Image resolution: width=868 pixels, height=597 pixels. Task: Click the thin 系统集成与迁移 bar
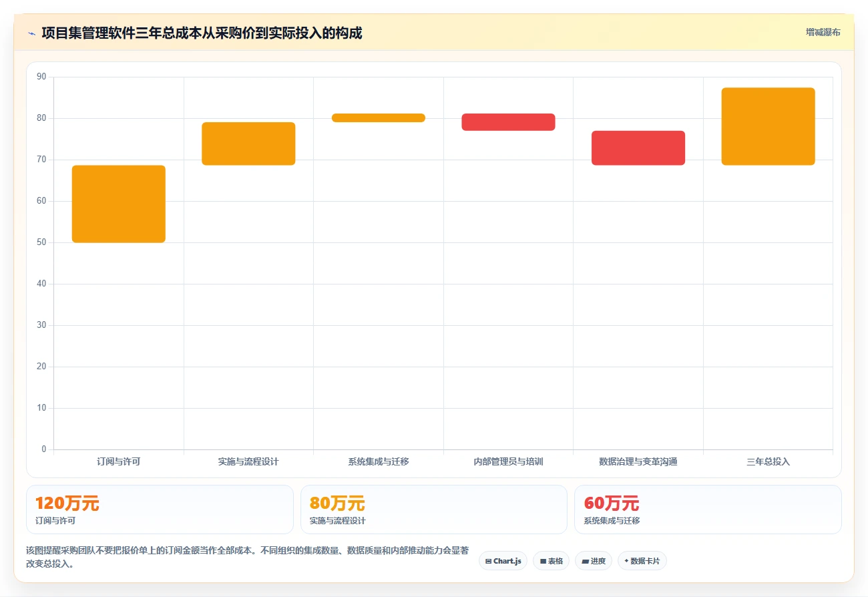(379, 118)
